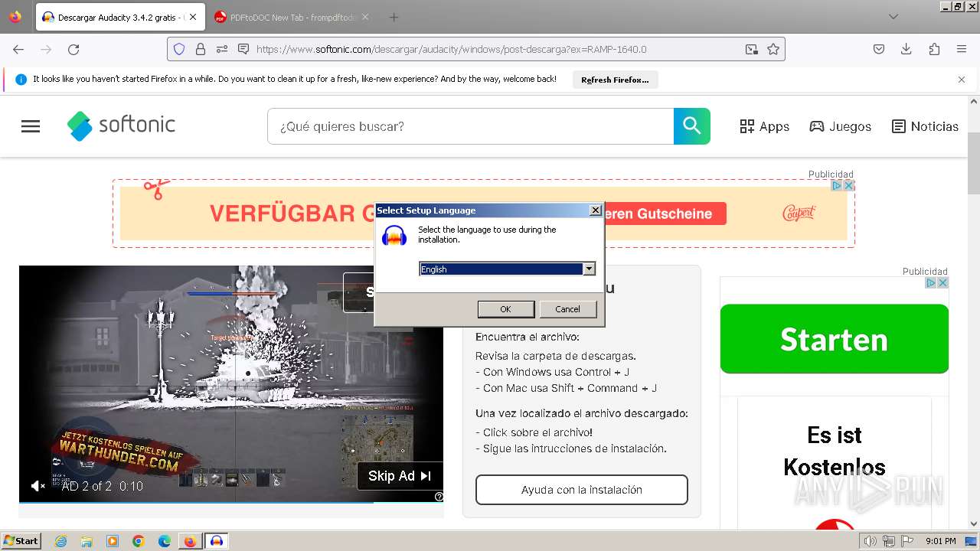Screen dimensions: 980x551
Task: Click the Softonic logo
Action: [121, 126]
